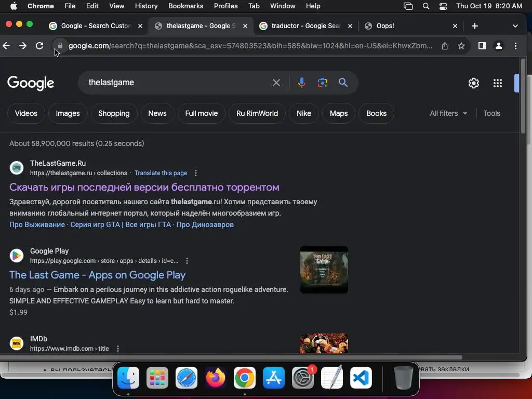Filter results by News
The width and height of the screenshot is (532, 399).
[157, 113]
